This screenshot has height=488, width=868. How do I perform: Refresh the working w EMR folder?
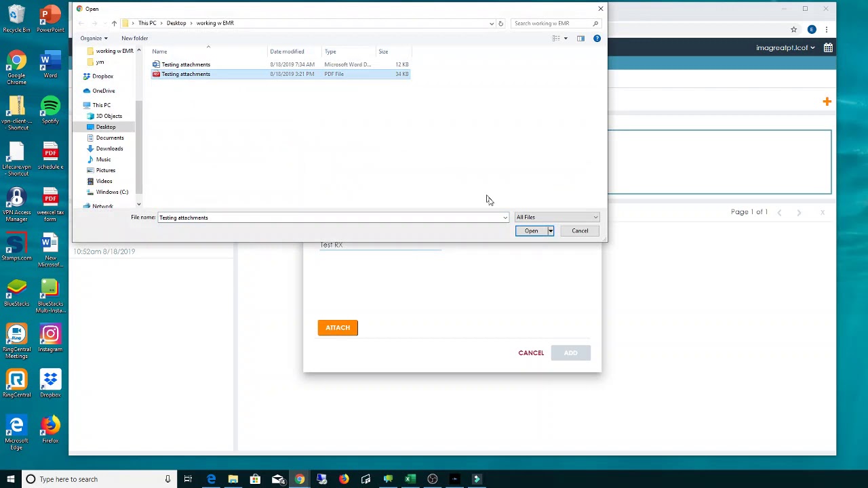(x=500, y=23)
